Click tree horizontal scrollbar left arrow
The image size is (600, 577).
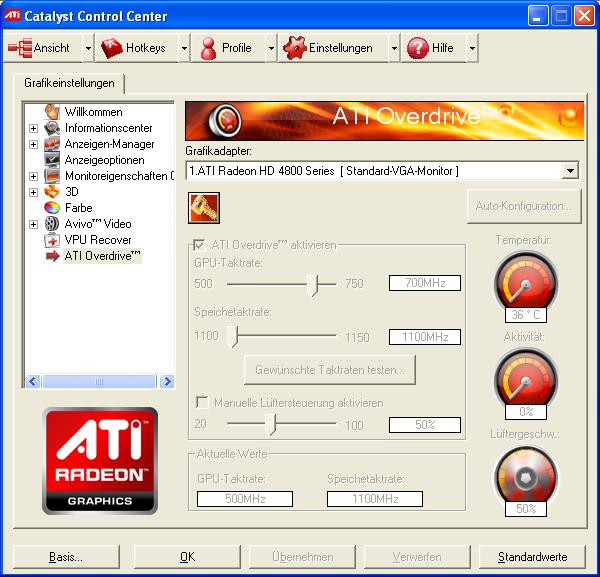click(x=33, y=381)
